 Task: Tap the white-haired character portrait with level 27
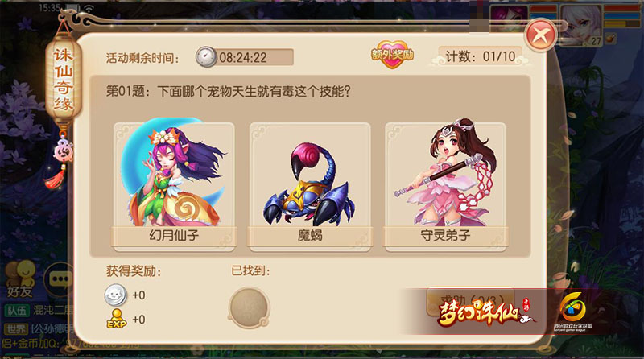click(x=581, y=26)
